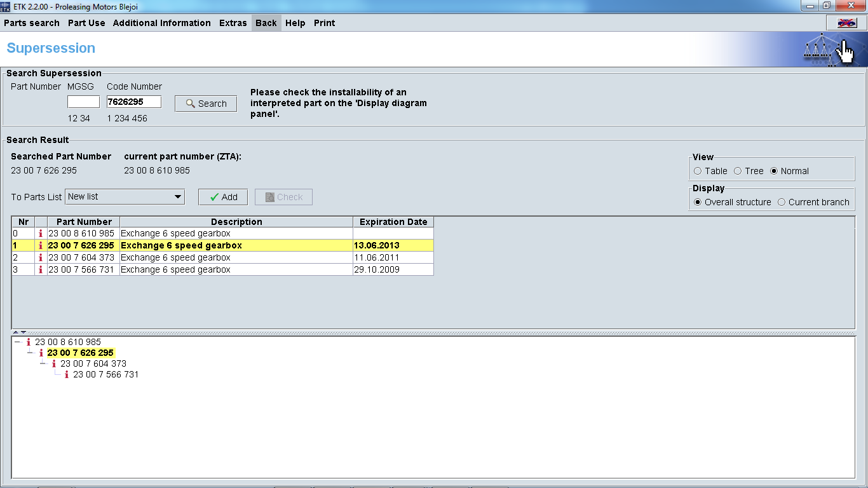Click info icon in table row 3

41,270
